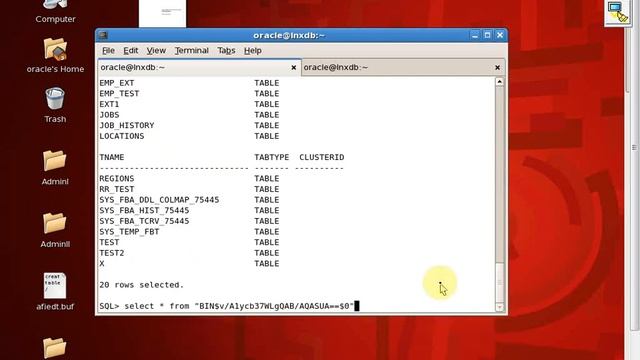The image size is (640, 360).
Task: Switch to the second oracle@lnxdb tab
Action: click(x=403, y=67)
